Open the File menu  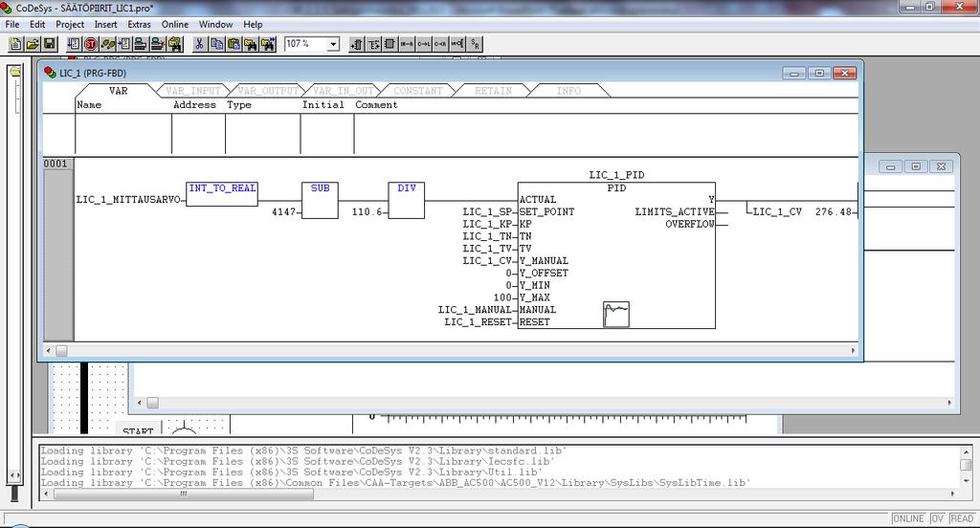[11, 24]
